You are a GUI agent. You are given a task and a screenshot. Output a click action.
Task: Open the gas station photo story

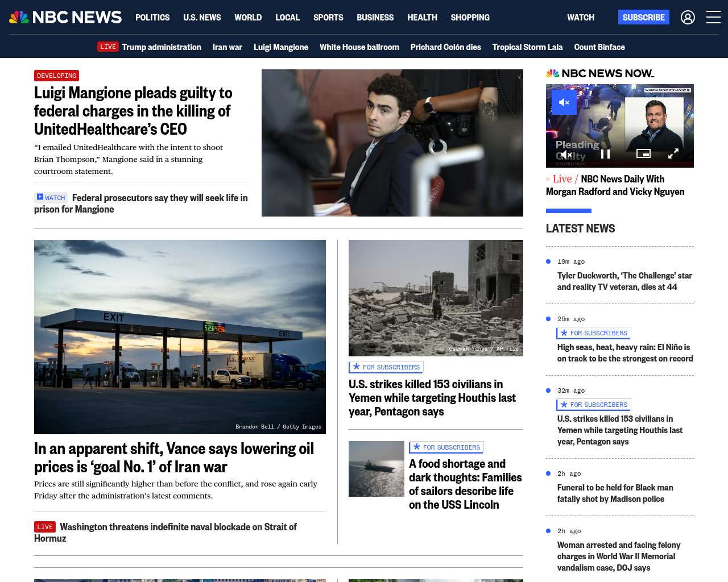tap(180, 337)
